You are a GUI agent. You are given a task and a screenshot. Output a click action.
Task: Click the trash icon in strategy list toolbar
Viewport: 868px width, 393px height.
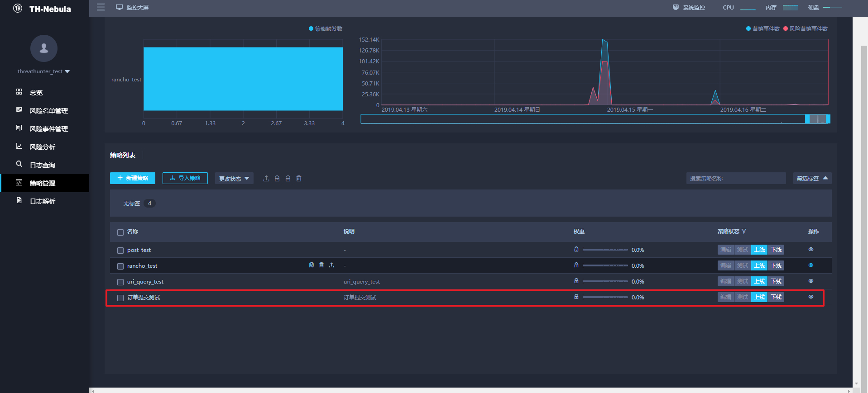(299, 179)
